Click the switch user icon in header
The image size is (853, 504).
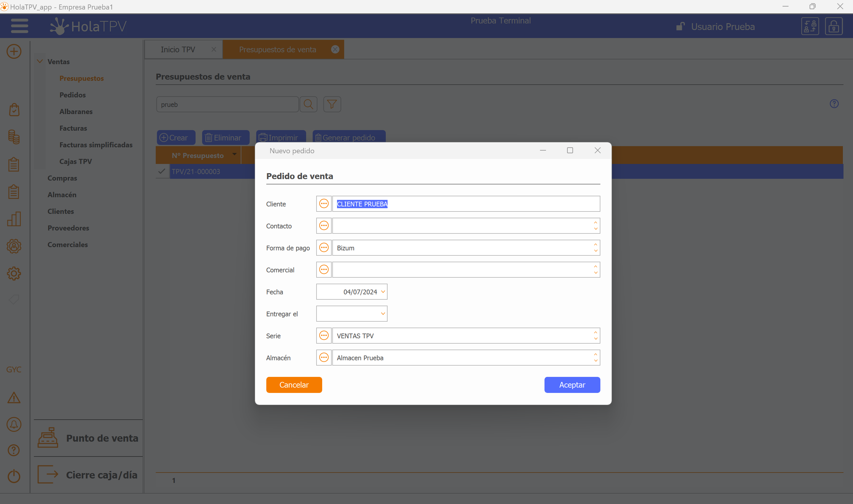click(x=810, y=26)
